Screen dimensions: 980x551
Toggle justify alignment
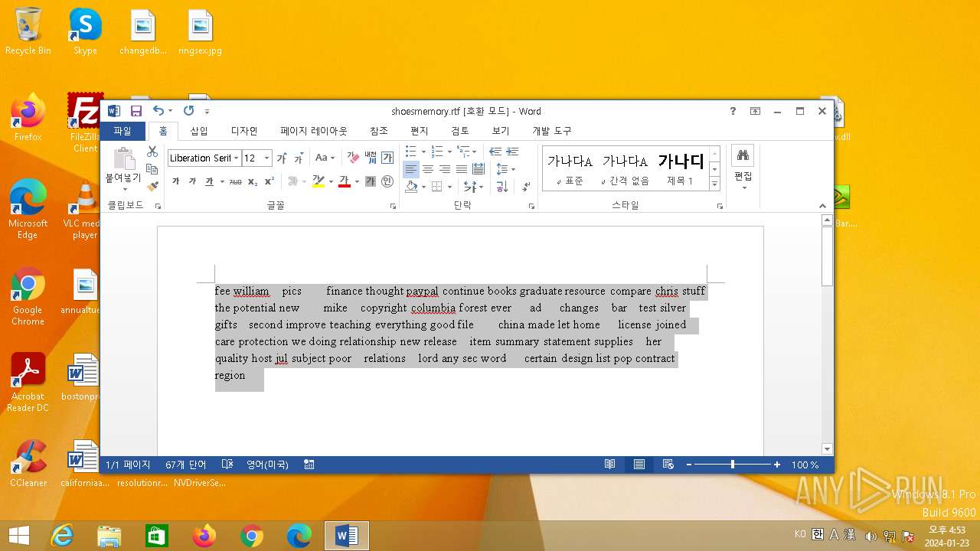pyautogui.click(x=462, y=169)
